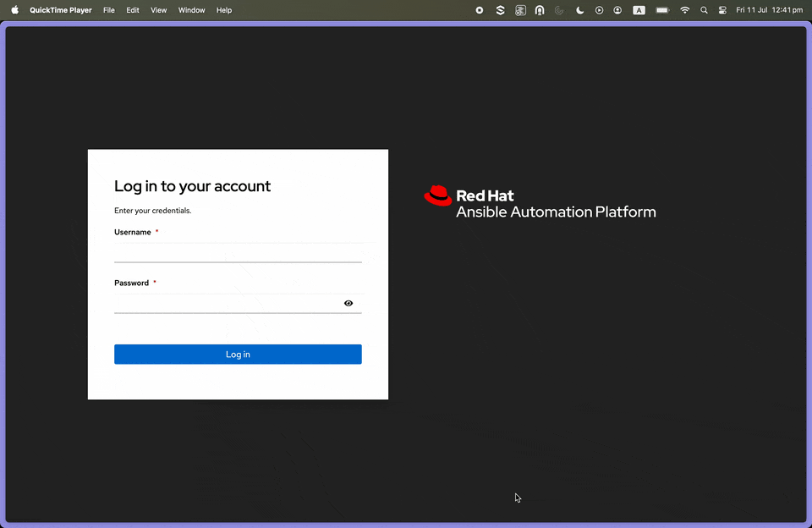This screenshot has width=812, height=528.
Task: Open Spotlight search magnifier icon
Action: [x=704, y=10]
